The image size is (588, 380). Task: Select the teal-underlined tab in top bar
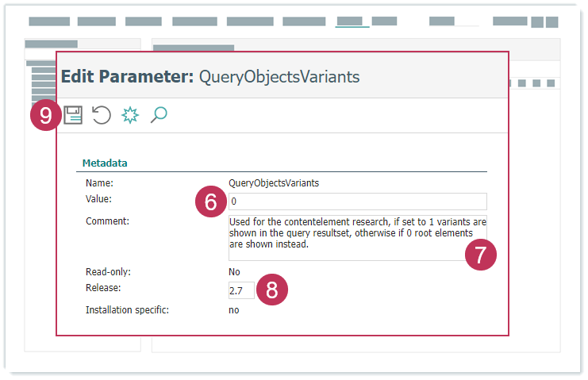(352, 21)
